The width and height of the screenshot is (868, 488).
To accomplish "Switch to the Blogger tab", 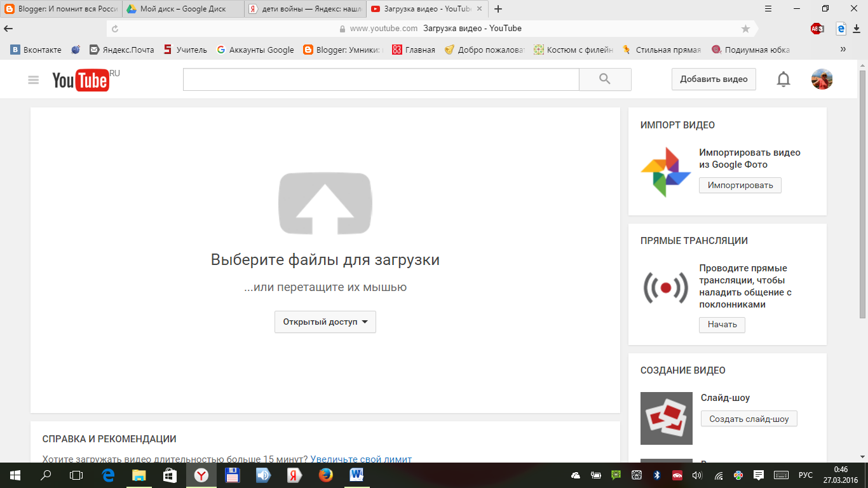I will 61,9.
